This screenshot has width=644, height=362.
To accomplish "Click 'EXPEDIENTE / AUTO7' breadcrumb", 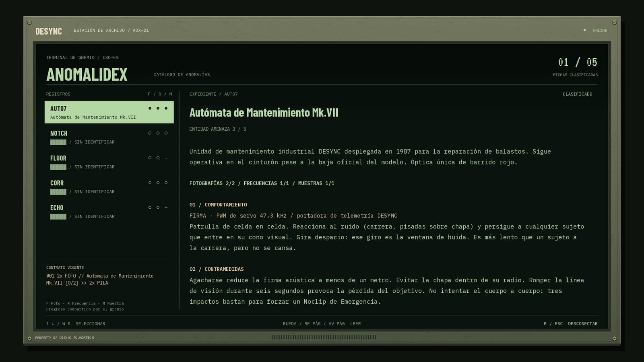I will click(213, 94).
